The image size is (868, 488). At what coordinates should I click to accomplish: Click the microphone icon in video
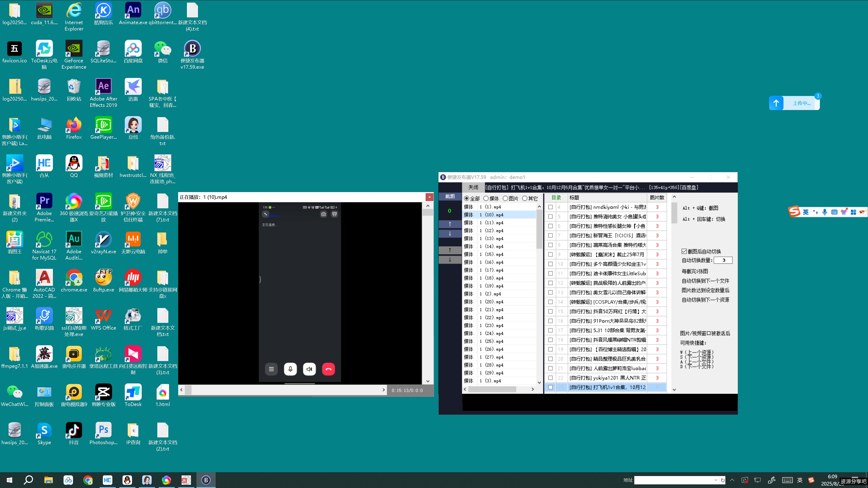click(x=290, y=369)
